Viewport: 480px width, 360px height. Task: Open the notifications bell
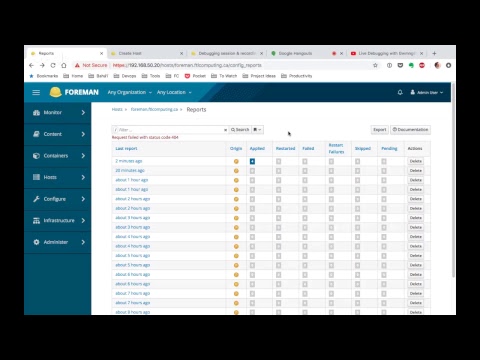coord(400,92)
